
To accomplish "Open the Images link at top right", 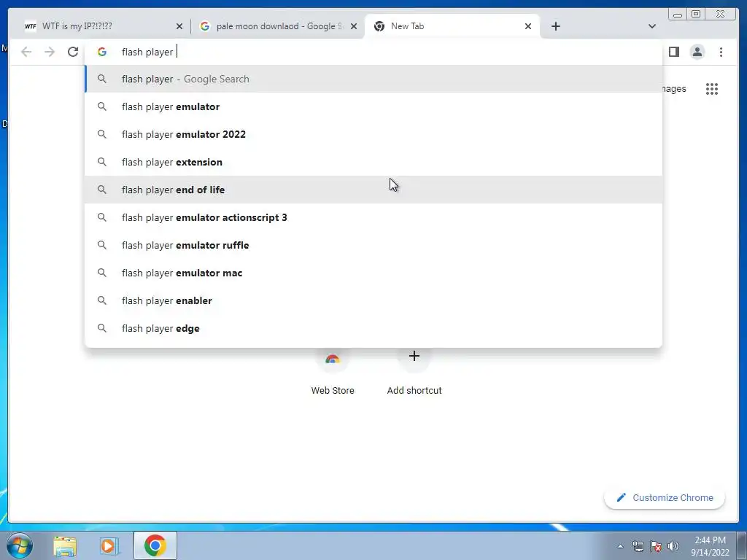I will pos(674,89).
